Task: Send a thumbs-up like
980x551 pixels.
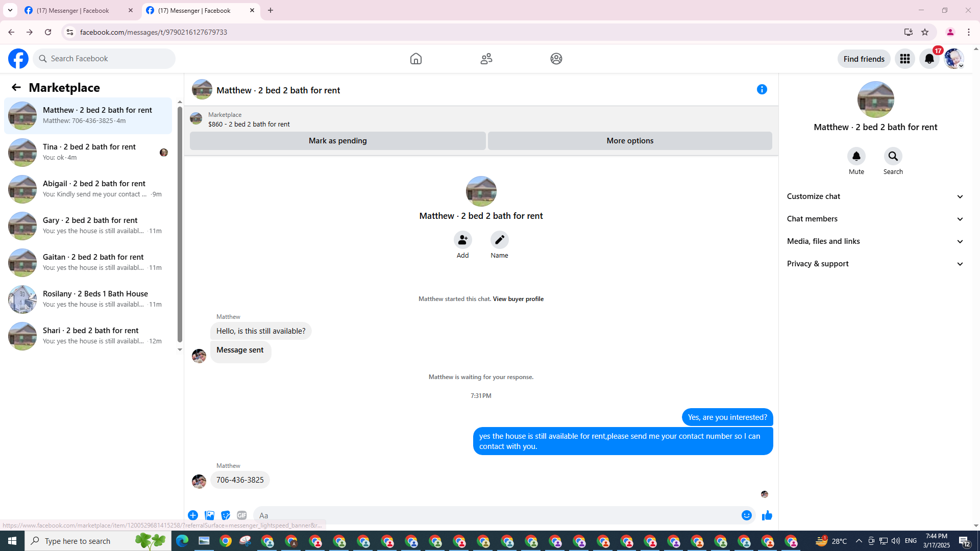Action: point(767,515)
